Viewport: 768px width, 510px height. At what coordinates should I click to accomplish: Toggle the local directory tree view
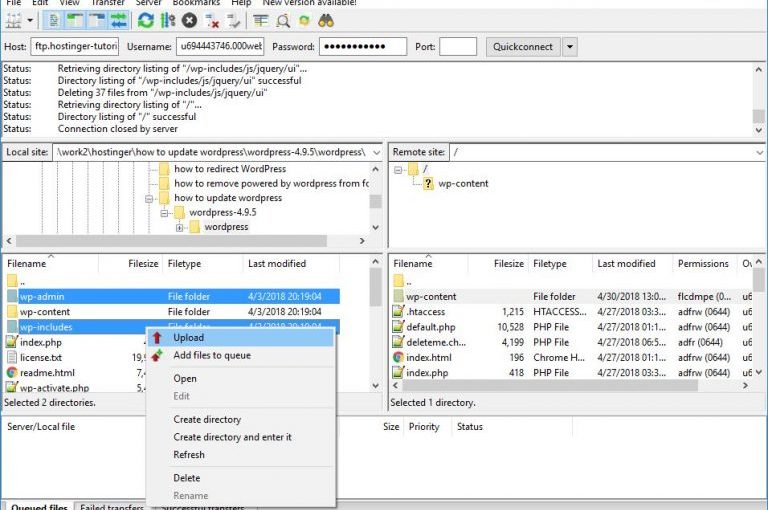pyautogui.click(x=75, y=20)
